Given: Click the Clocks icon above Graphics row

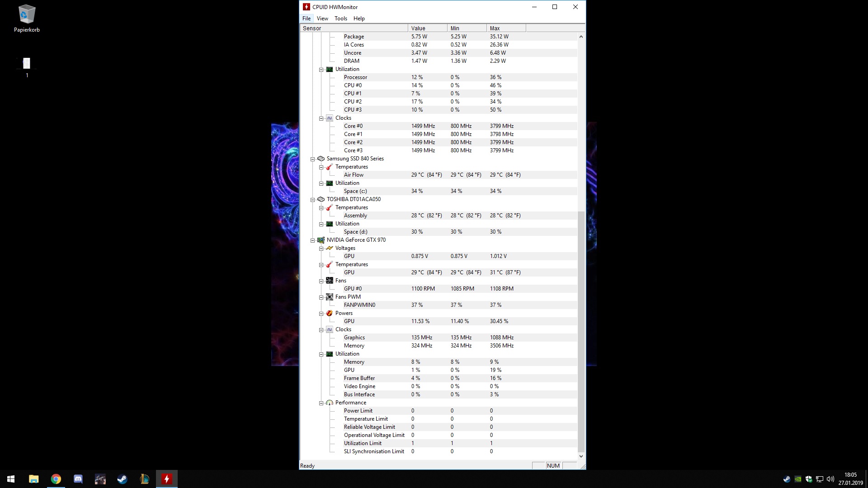Looking at the screenshot, I should [330, 329].
